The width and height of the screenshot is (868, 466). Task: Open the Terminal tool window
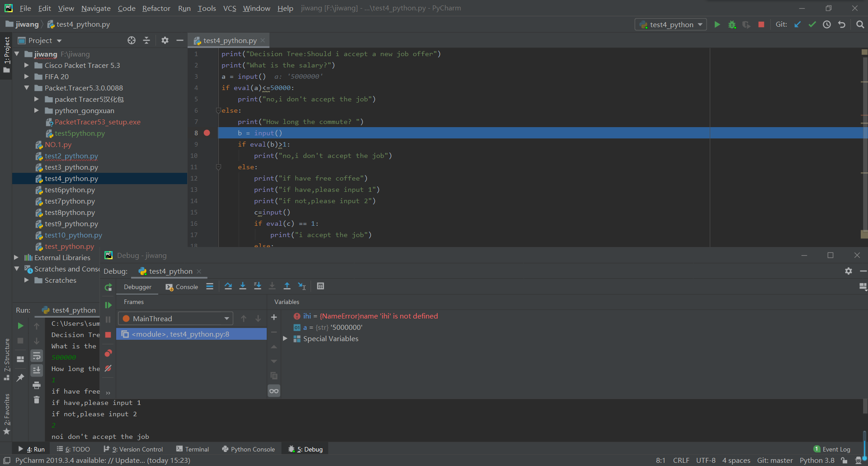193,449
